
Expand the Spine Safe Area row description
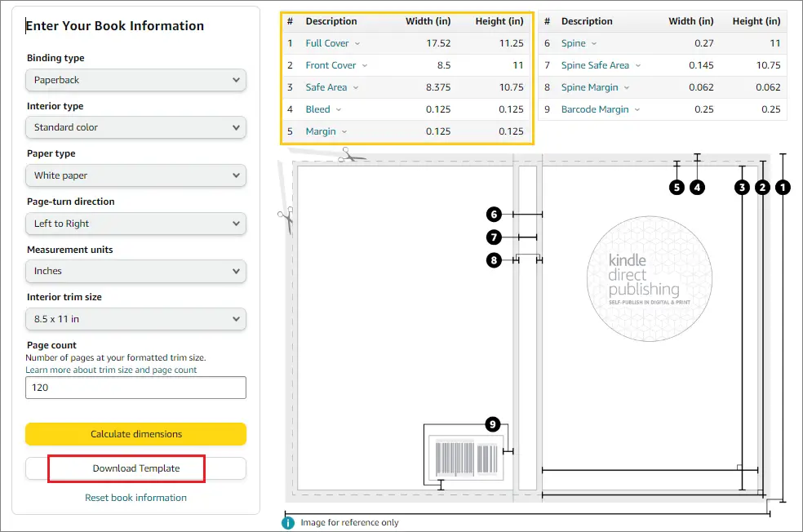(x=601, y=65)
